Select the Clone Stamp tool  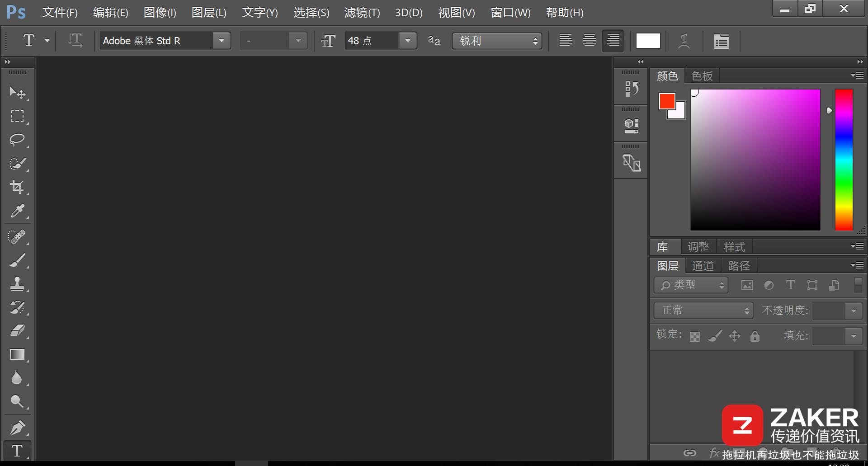pyautogui.click(x=18, y=284)
